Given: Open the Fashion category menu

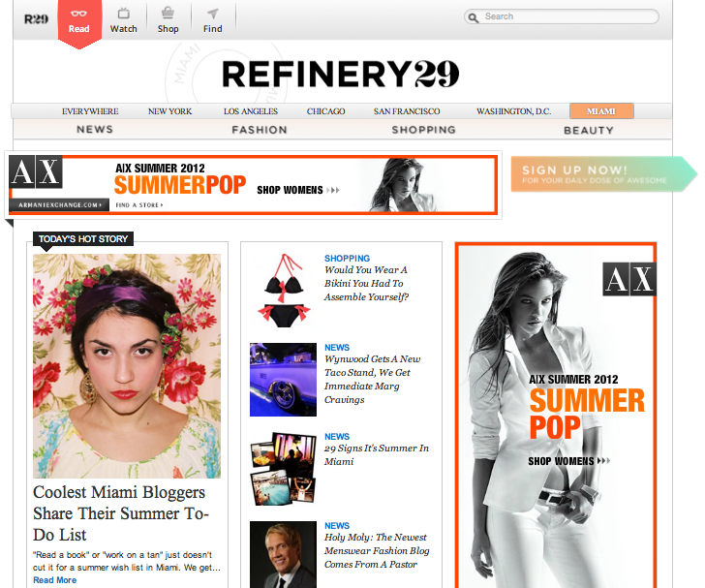Looking at the screenshot, I should [260, 130].
